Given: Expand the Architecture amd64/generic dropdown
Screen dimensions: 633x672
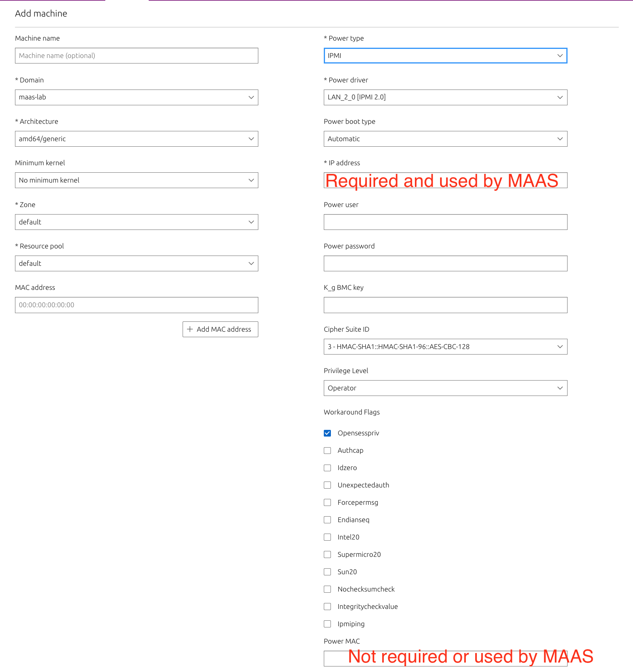Looking at the screenshot, I should pyautogui.click(x=136, y=139).
